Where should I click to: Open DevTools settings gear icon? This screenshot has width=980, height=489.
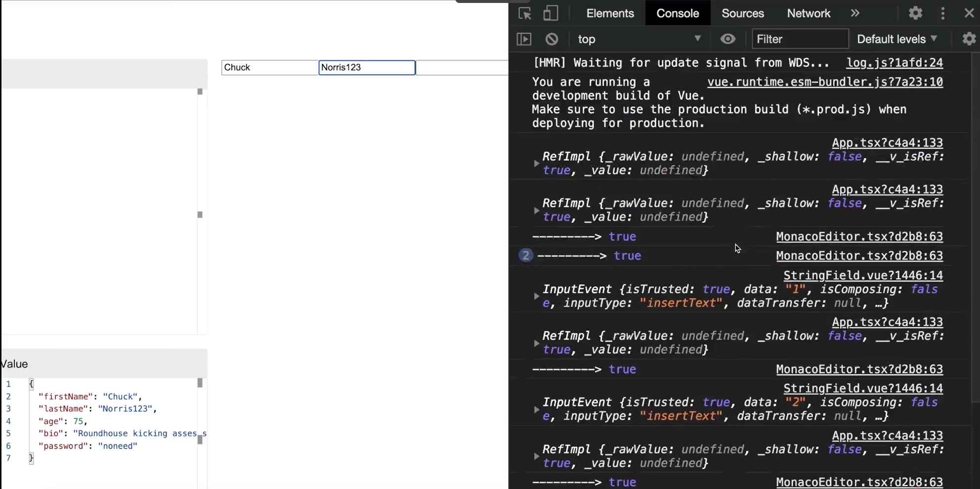coord(915,13)
